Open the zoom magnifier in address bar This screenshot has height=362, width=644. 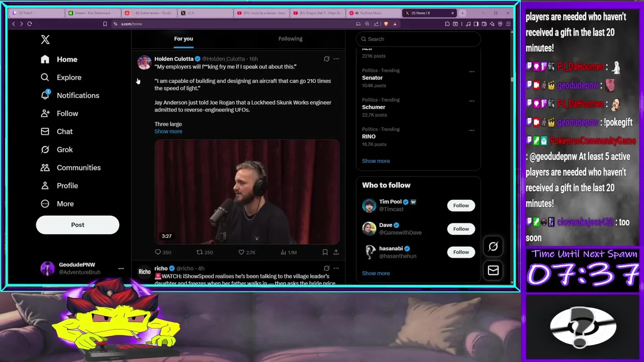pyautogui.click(x=367, y=24)
